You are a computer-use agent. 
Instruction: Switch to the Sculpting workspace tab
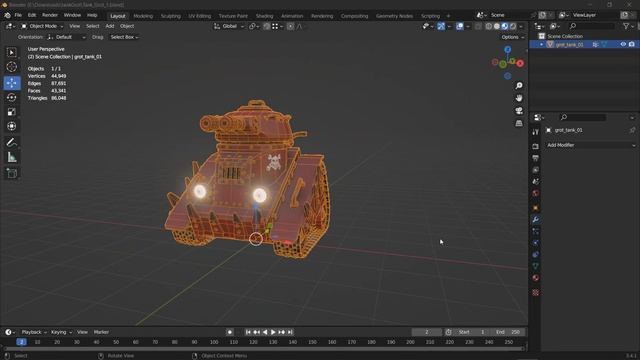point(171,16)
